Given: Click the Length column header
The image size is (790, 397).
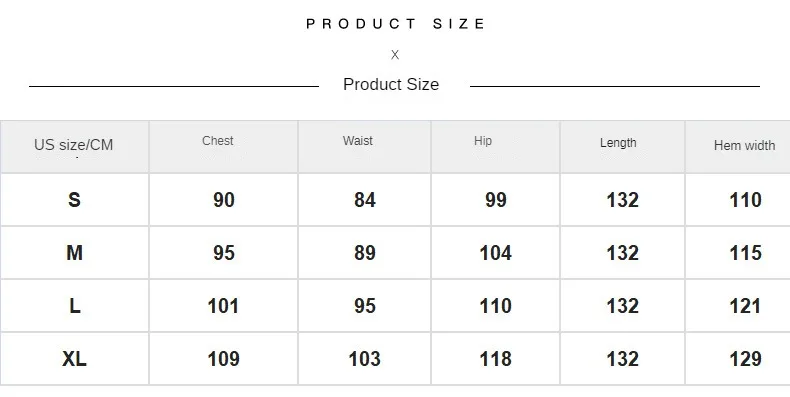Looking at the screenshot, I should pyautogui.click(x=618, y=143).
